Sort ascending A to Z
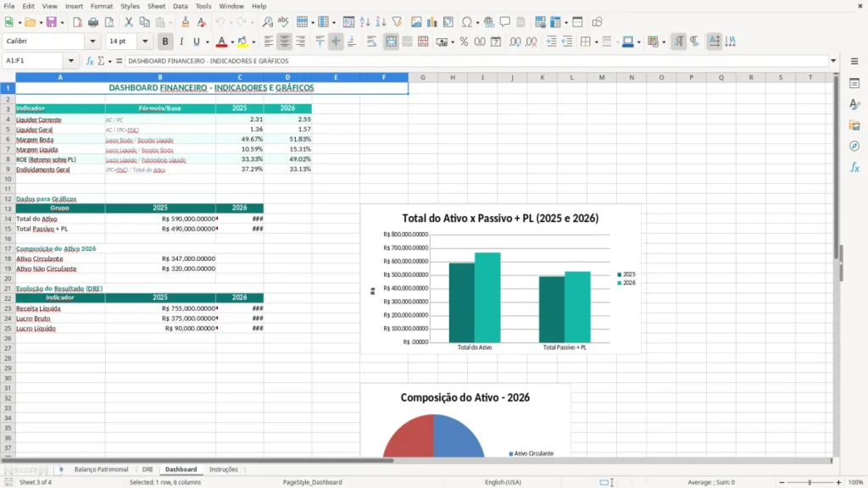The image size is (868, 488). (x=364, y=22)
